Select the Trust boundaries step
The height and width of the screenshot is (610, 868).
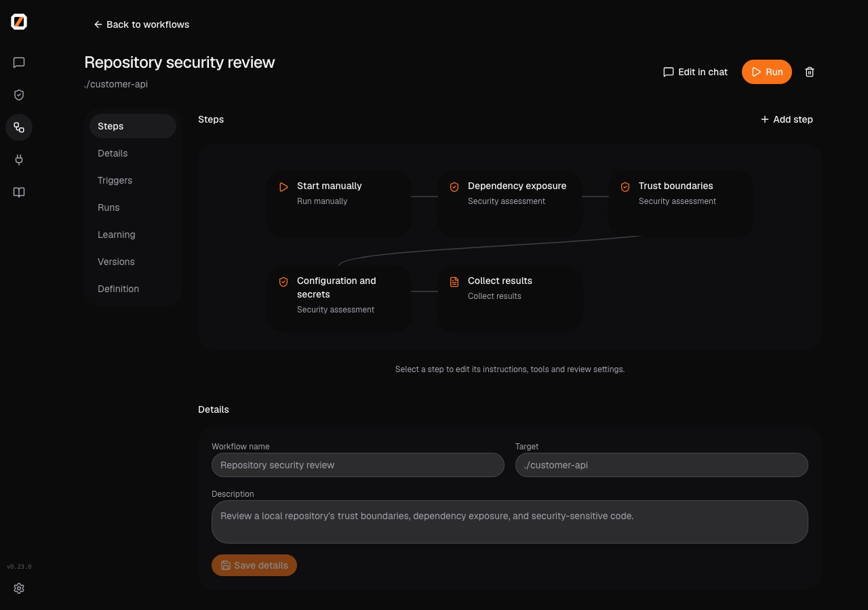[x=681, y=203]
